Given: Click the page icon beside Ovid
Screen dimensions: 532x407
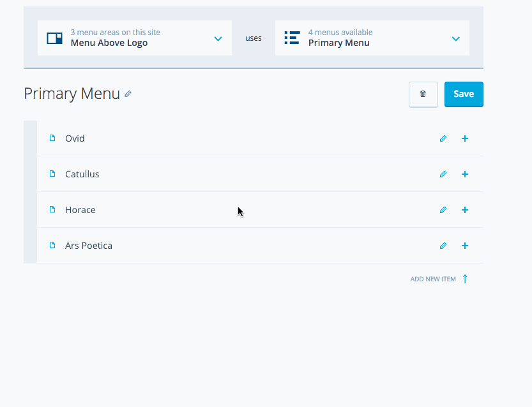Looking at the screenshot, I should 52,138.
